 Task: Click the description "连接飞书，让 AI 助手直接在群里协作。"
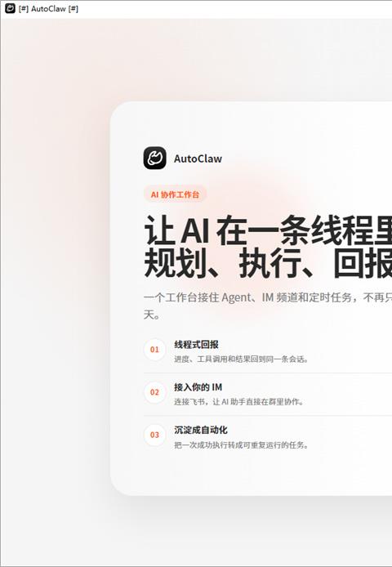pos(239,402)
